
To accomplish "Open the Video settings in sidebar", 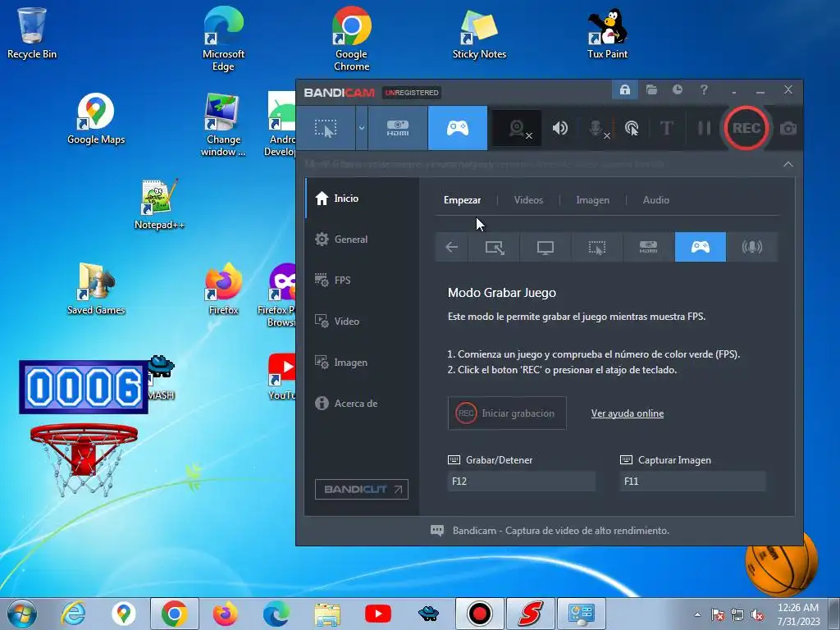I will pos(362,322).
